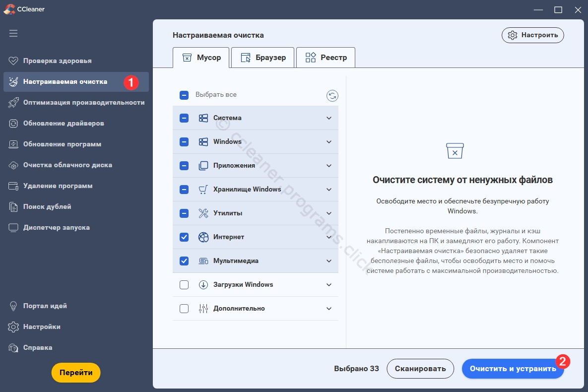Expand the Приложения section arrow
588x392 pixels.
[x=328, y=166]
